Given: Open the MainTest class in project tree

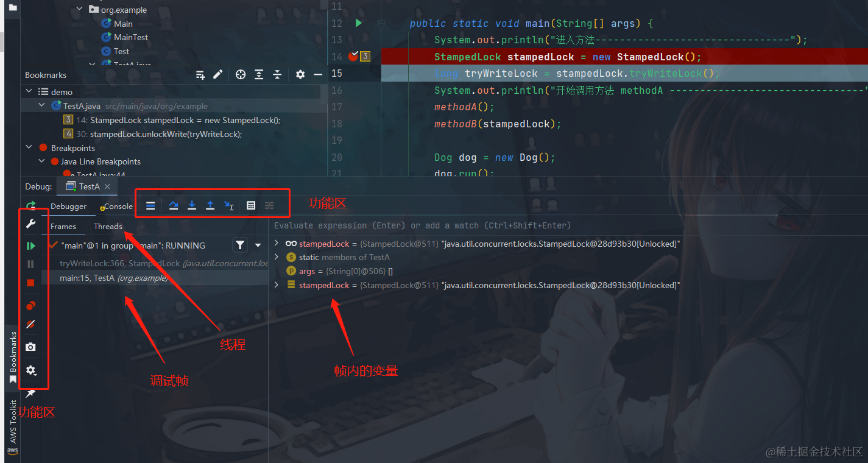Looking at the screenshot, I should coord(131,37).
